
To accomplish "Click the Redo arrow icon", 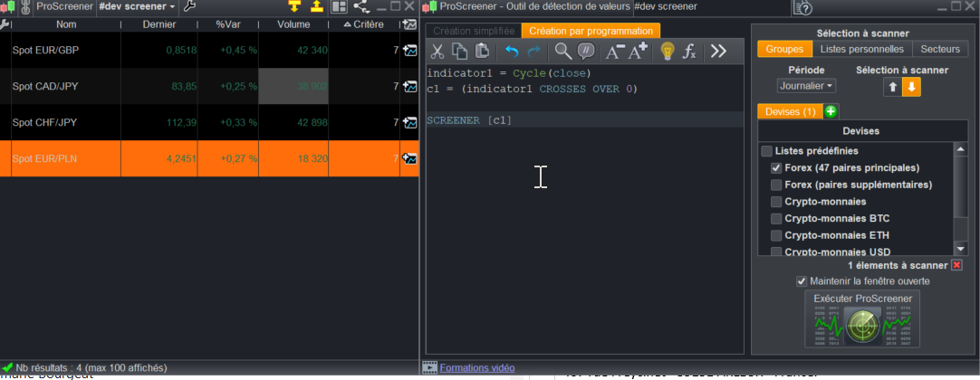I will point(533,52).
